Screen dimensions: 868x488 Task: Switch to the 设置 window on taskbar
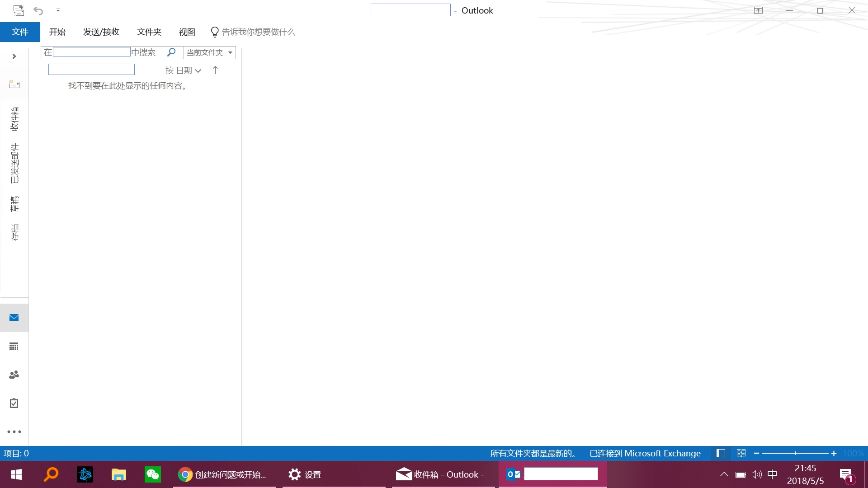coord(334,474)
